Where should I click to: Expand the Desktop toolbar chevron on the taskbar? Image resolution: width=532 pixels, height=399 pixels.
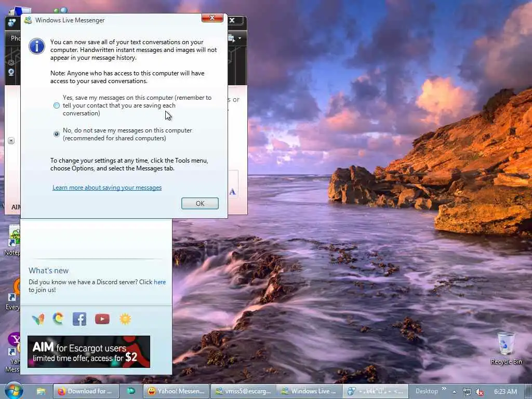pos(444,389)
